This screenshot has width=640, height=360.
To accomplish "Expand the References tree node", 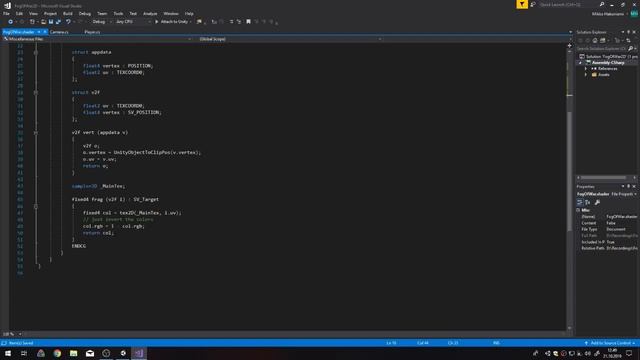I will [x=586, y=69].
